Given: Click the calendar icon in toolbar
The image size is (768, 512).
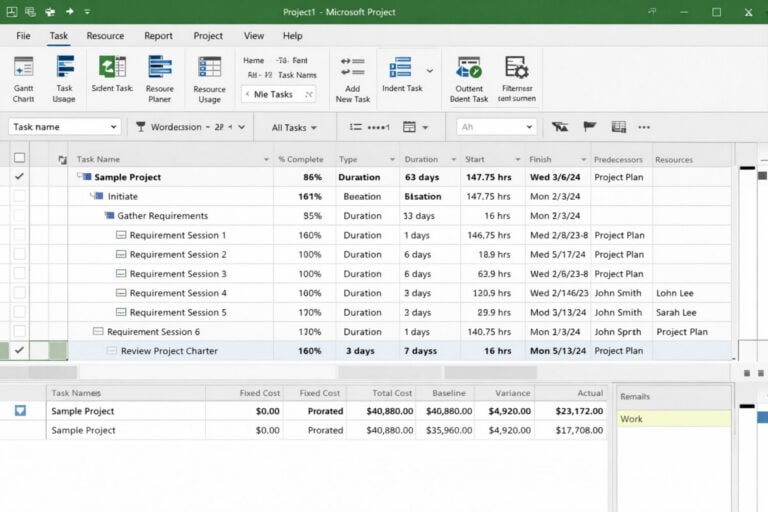Looking at the screenshot, I should 409,127.
